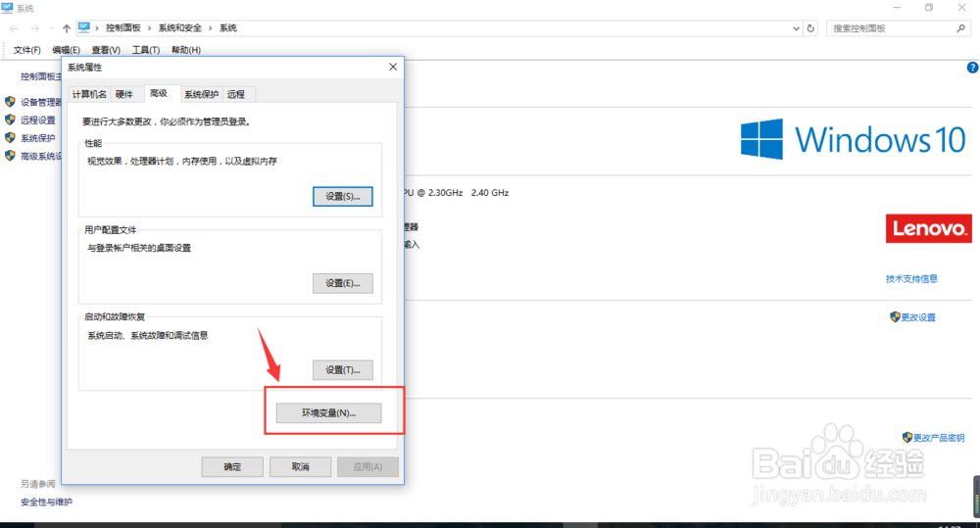Click shield icon next to 更改产品密钥
The height and width of the screenshot is (528, 980).
907,438
